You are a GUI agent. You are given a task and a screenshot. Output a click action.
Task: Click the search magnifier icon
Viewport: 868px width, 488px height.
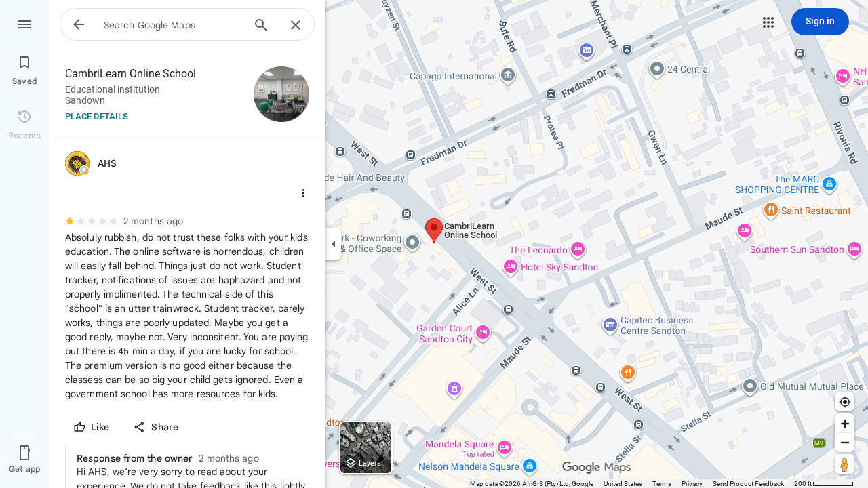(261, 25)
